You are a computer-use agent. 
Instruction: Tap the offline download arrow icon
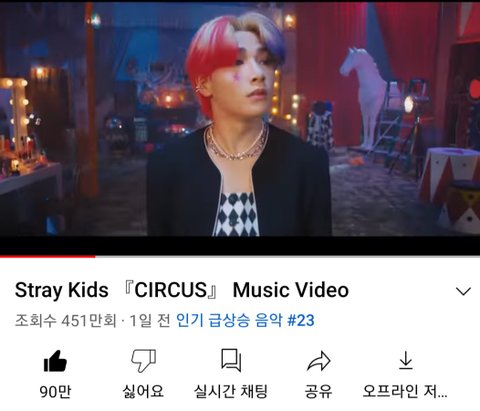click(406, 361)
